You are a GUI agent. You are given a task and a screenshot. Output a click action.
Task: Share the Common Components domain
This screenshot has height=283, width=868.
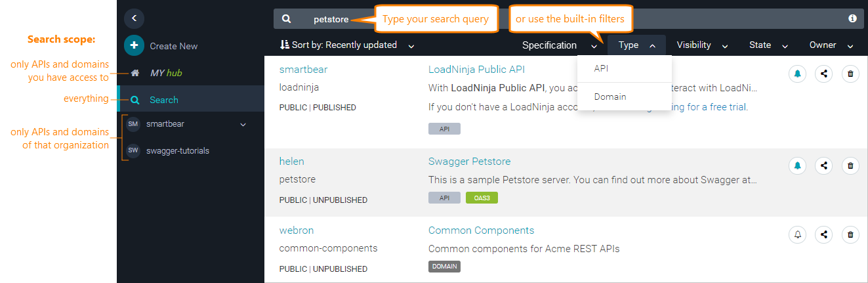click(824, 234)
